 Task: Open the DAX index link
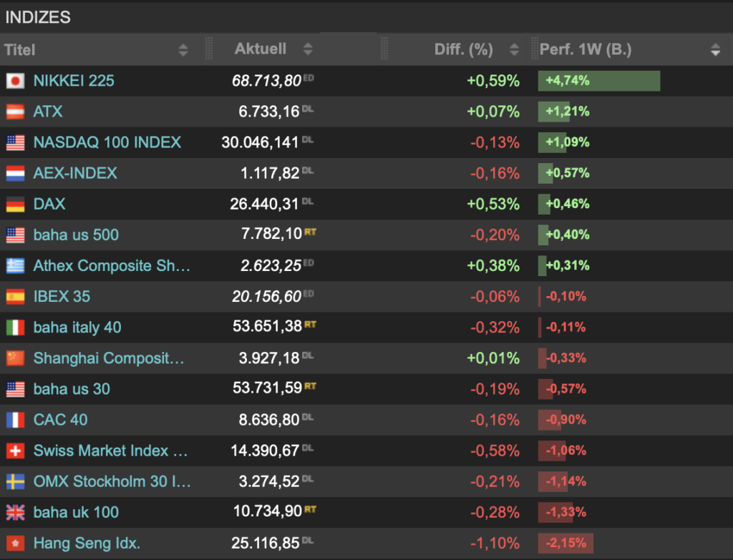49,204
